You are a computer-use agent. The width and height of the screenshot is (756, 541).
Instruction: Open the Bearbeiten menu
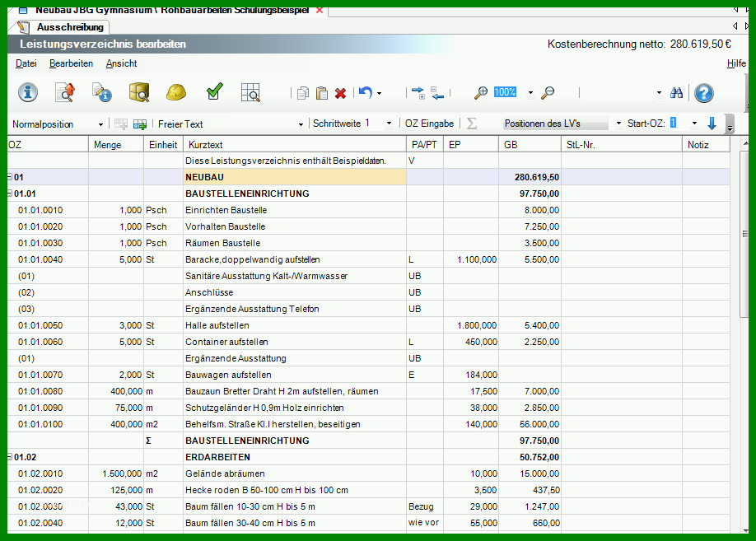[x=71, y=63]
